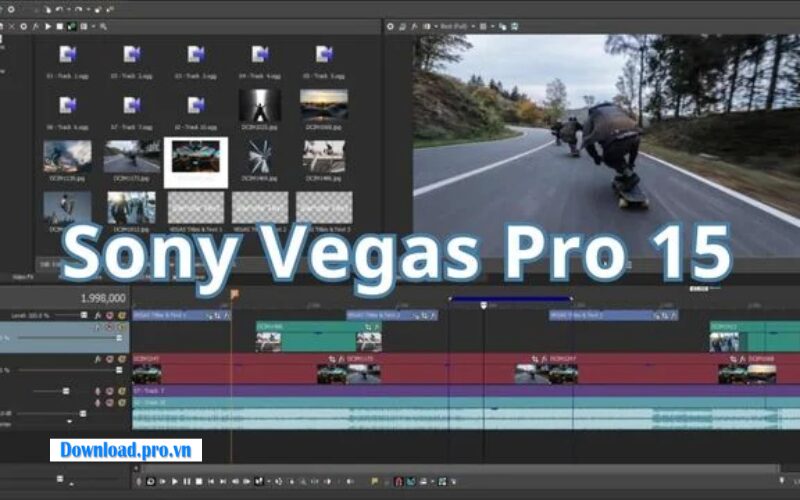
Task: Click the 1.998,000 timecode display
Action: (x=103, y=298)
